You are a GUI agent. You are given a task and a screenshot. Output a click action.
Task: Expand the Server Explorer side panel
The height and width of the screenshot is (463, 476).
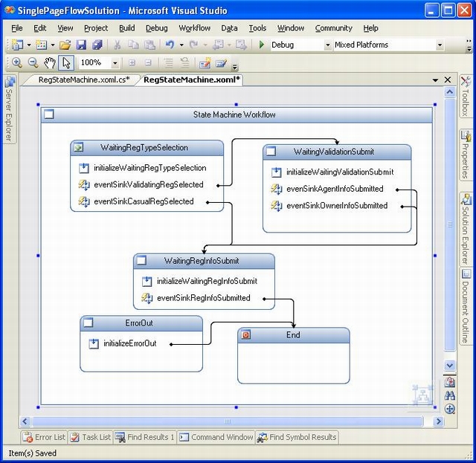click(x=9, y=109)
